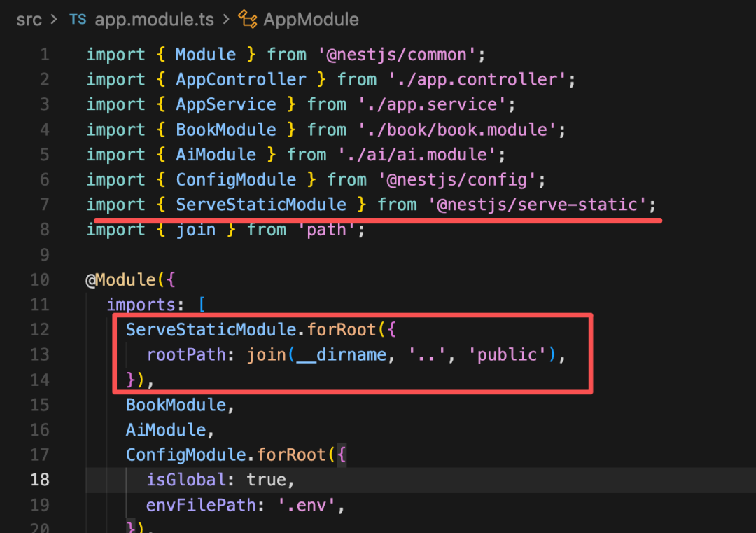The width and height of the screenshot is (756, 533).
Task: Click the forRoot call on line 12
Action: tap(342, 330)
